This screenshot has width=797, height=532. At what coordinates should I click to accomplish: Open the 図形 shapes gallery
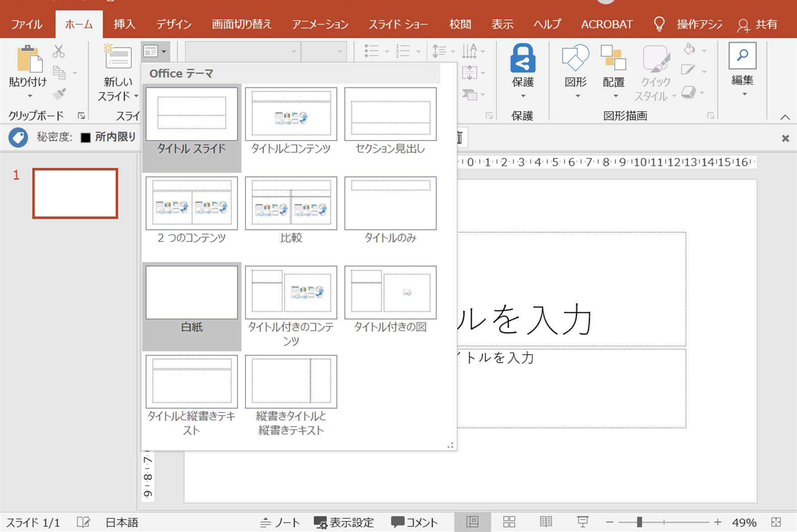[x=575, y=70]
